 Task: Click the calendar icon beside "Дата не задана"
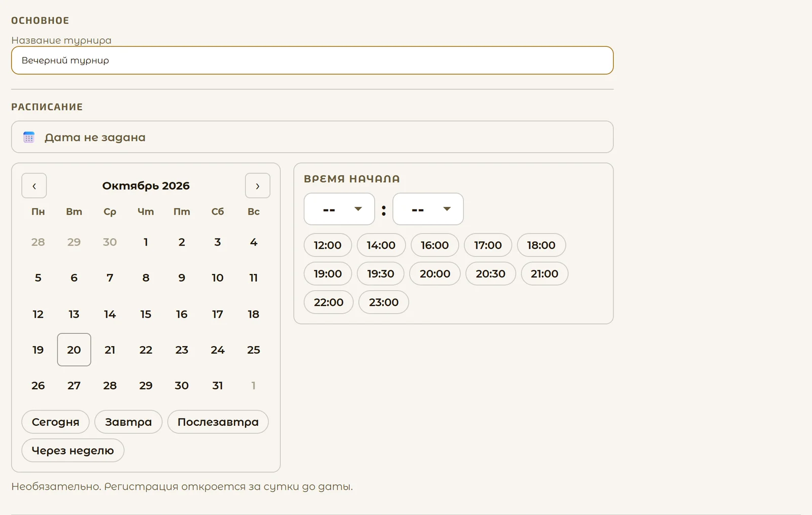click(x=29, y=137)
